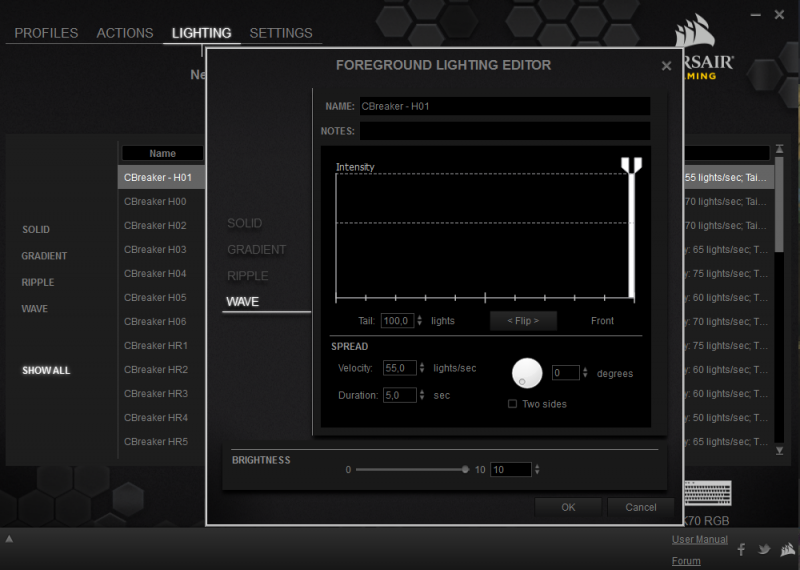Viewport: 800px width, 570px height.
Task: Click the white wave marker handle on graph
Action: point(632,165)
